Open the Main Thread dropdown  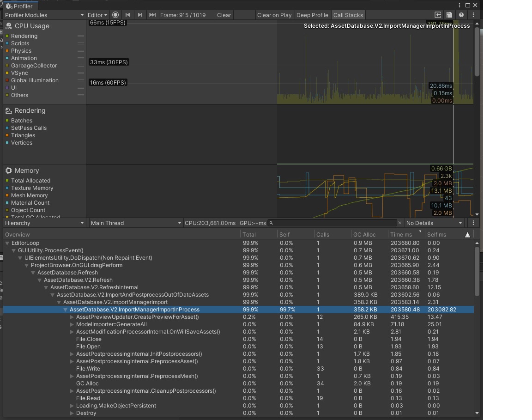click(x=135, y=223)
